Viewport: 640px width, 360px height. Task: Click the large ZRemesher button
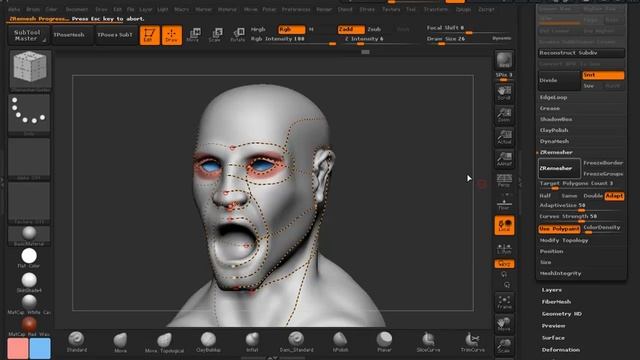click(559, 168)
